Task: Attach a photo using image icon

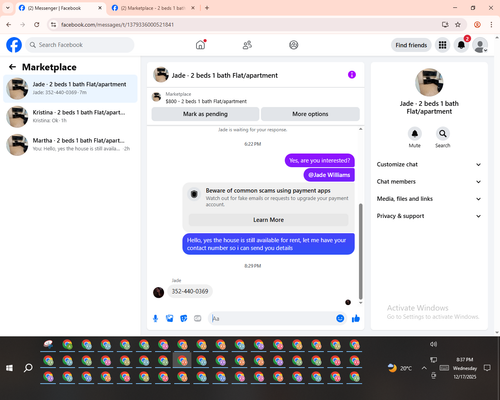Action: (170, 319)
